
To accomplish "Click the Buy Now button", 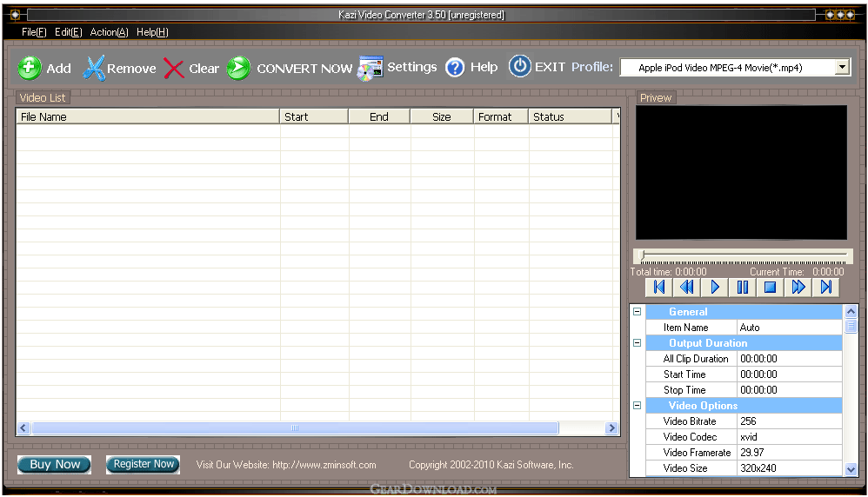I will tap(54, 464).
